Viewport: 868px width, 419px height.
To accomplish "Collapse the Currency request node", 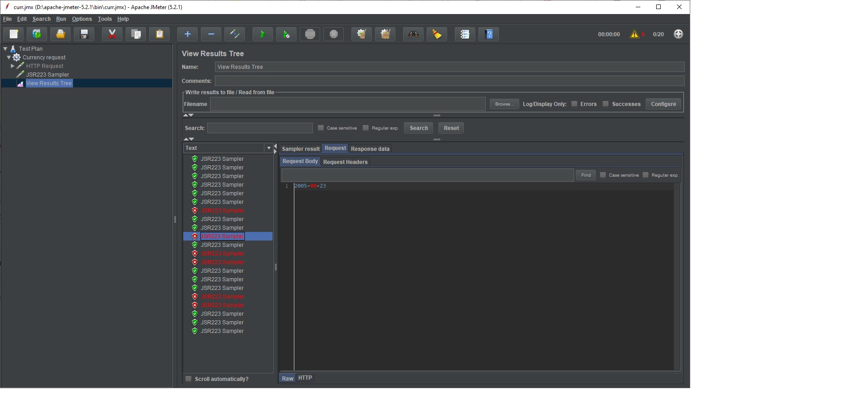I will (8, 57).
